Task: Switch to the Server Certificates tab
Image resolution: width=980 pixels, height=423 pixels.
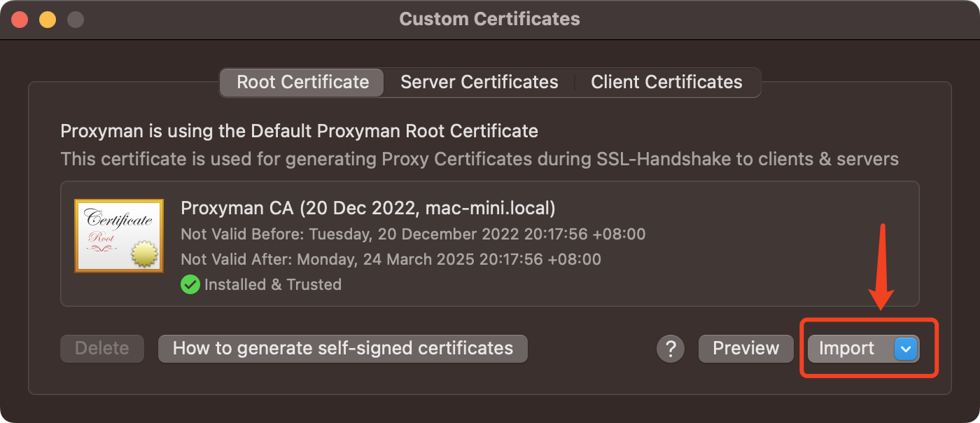Action: pyautogui.click(x=479, y=82)
